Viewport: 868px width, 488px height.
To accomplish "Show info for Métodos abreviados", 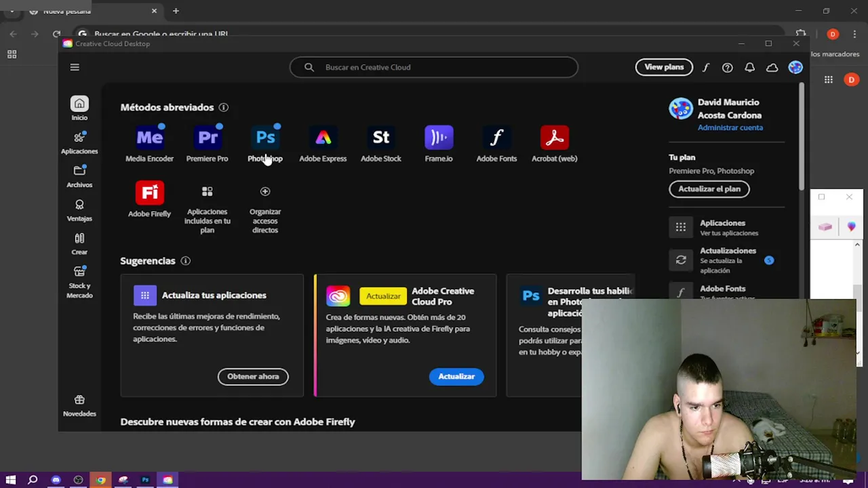I will pyautogui.click(x=223, y=107).
